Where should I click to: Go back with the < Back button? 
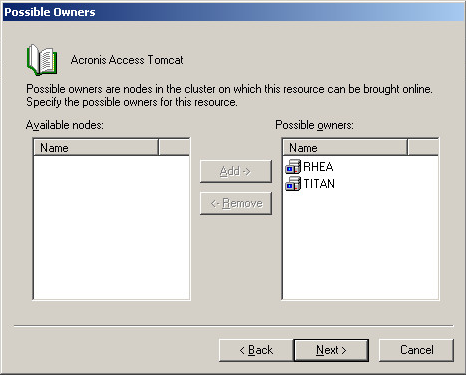(256, 350)
